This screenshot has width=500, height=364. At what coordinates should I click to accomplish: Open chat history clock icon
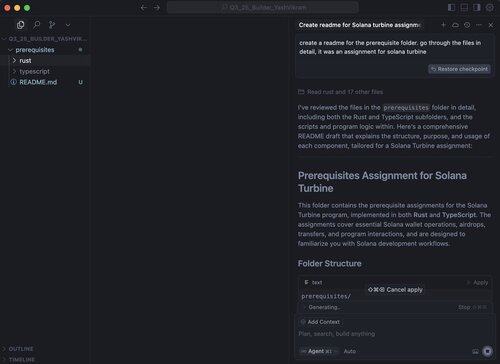pos(467,25)
